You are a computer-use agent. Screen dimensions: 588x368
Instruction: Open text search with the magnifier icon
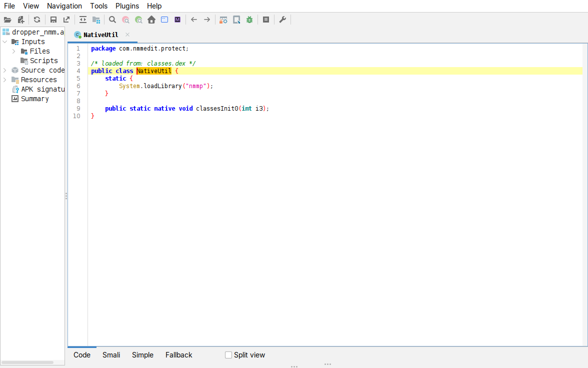pos(112,20)
